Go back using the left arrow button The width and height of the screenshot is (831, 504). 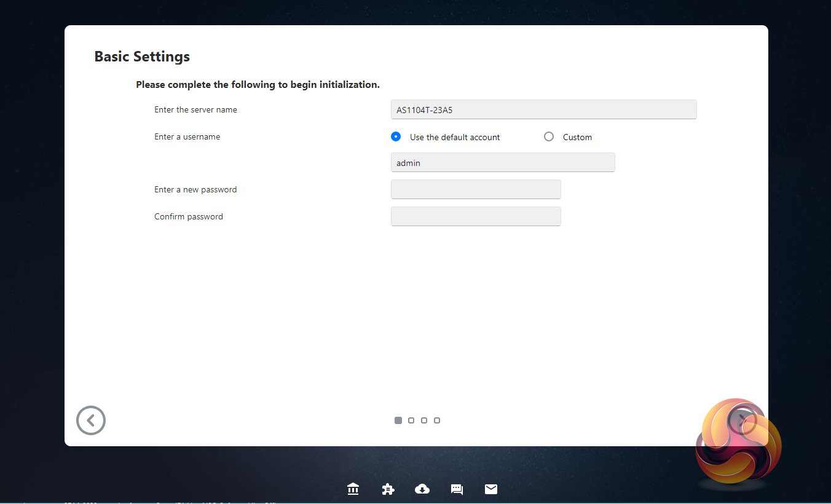(x=91, y=420)
